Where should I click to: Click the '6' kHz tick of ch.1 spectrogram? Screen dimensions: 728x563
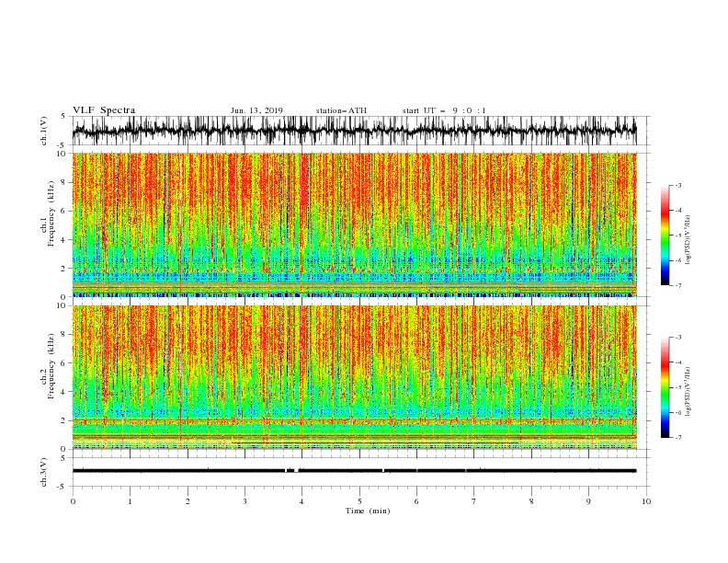click(64, 211)
